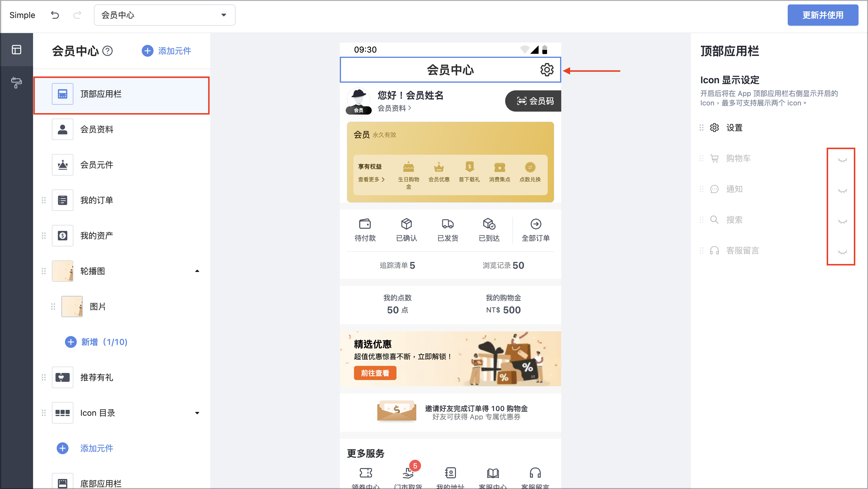868x489 pixels.
Task: Click the 更新并使用 button
Action: (823, 15)
